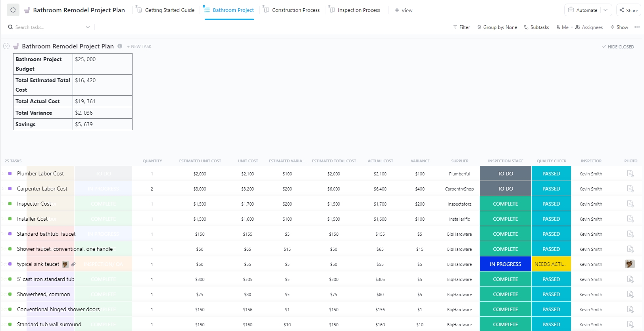The width and height of the screenshot is (644, 331).
Task: Click the Subtasks icon
Action: pyautogui.click(x=526, y=27)
